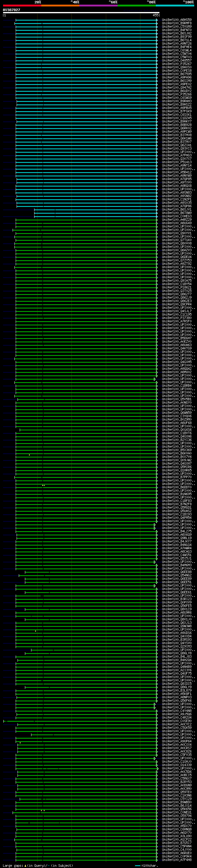Open hit UniRef100_B9RMF8
This screenshot has width=197, height=868.
[177, 23]
